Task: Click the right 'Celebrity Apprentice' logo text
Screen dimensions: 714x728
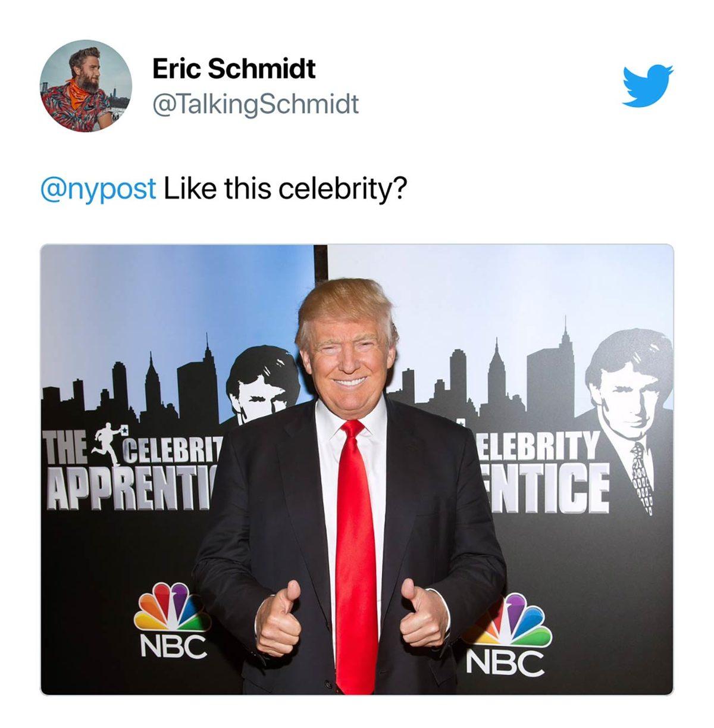Action: pos(543,473)
